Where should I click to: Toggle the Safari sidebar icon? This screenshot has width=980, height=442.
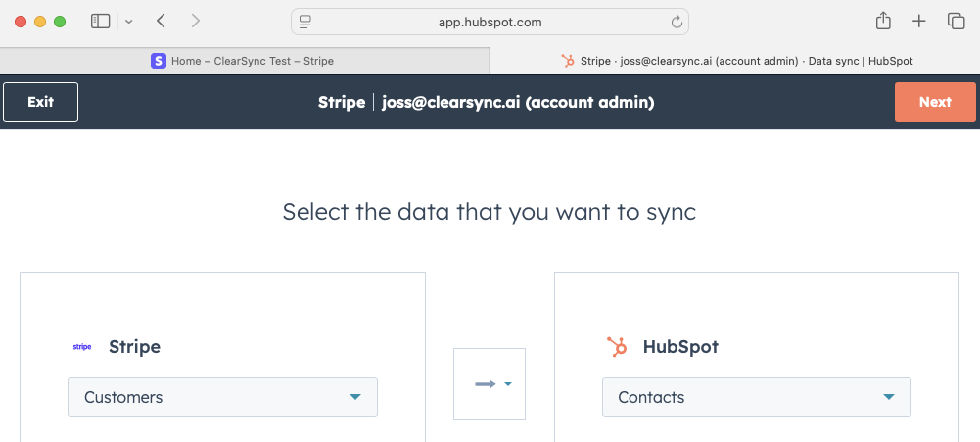(x=100, y=21)
